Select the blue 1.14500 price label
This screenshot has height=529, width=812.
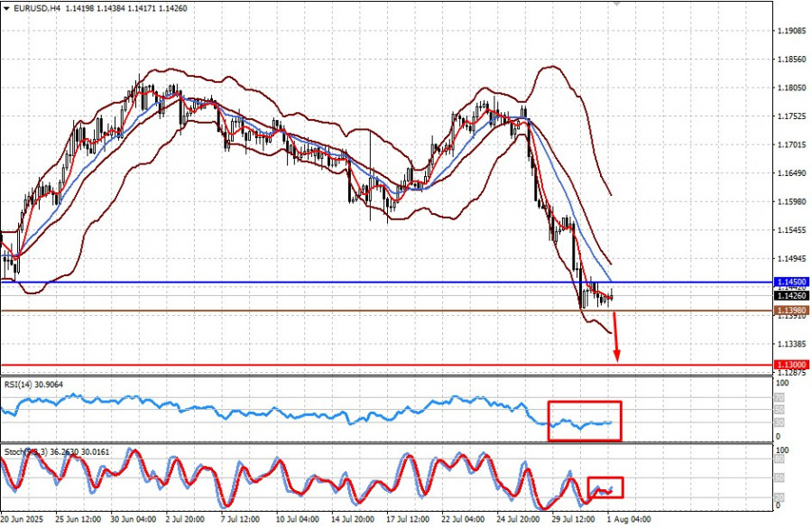(x=791, y=283)
